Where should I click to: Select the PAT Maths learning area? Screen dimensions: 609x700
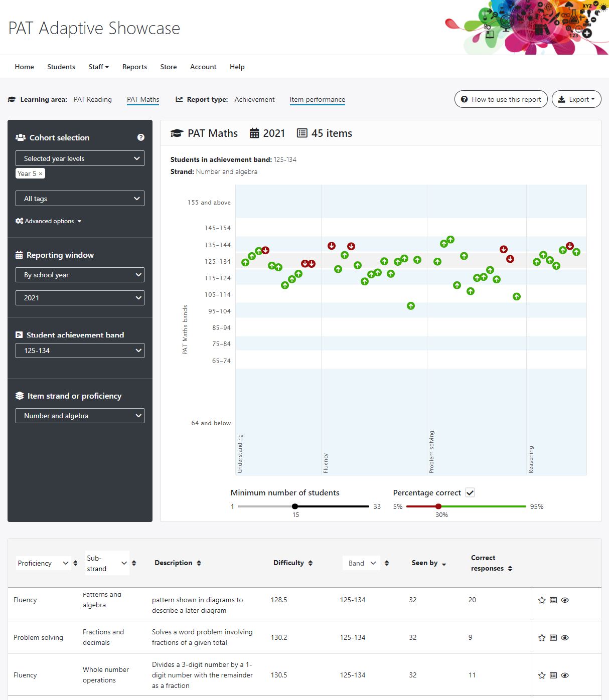pyautogui.click(x=143, y=99)
